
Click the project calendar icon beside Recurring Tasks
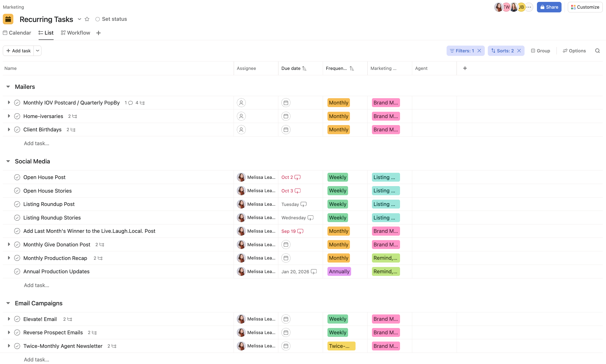click(8, 19)
